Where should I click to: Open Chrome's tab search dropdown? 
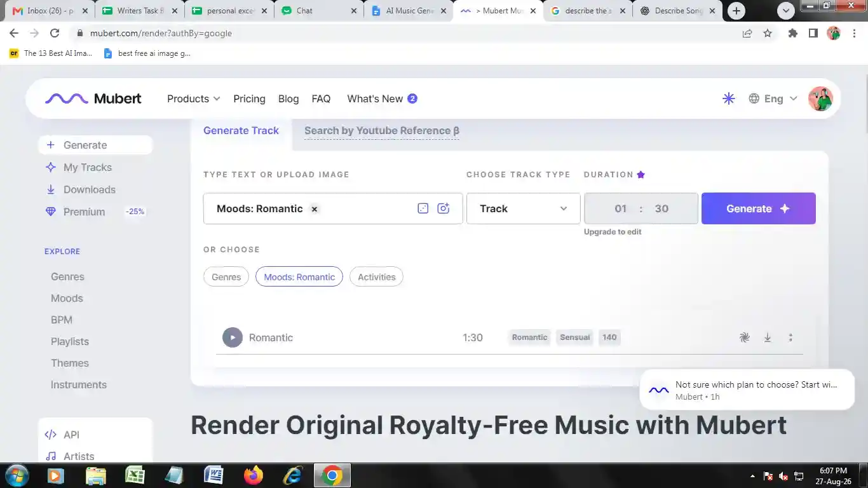tap(787, 10)
